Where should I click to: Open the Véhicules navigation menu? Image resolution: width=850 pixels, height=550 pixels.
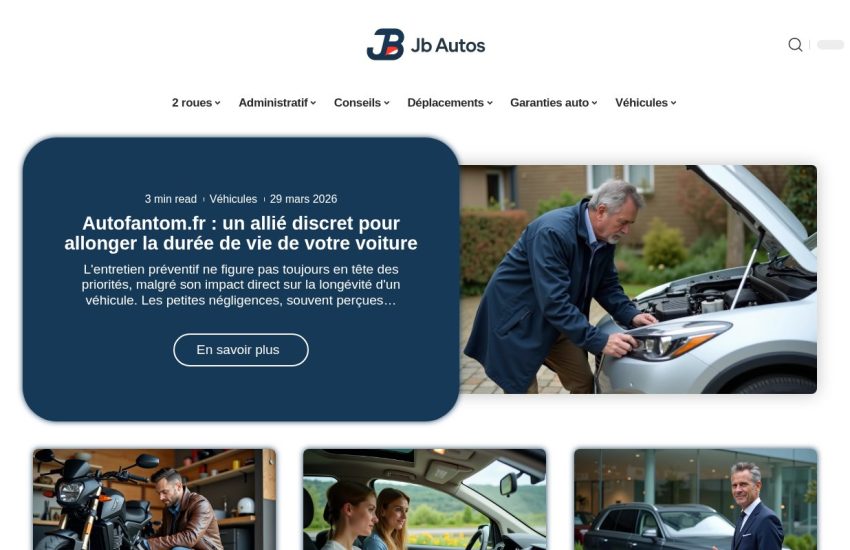point(645,103)
